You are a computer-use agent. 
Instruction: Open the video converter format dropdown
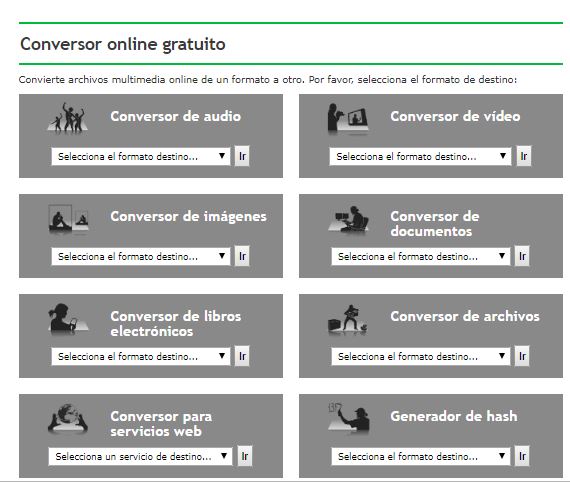pos(420,156)
